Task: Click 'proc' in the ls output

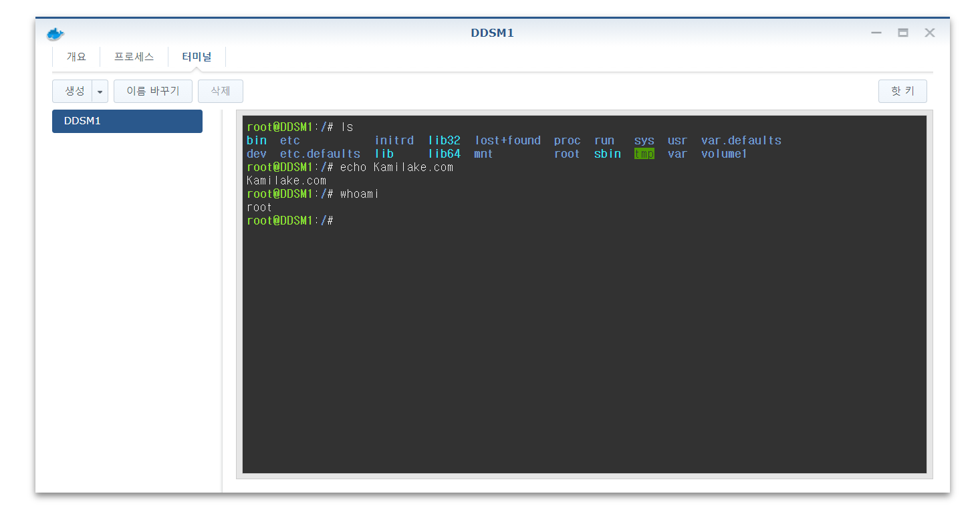Action: [x=568, y=140]
